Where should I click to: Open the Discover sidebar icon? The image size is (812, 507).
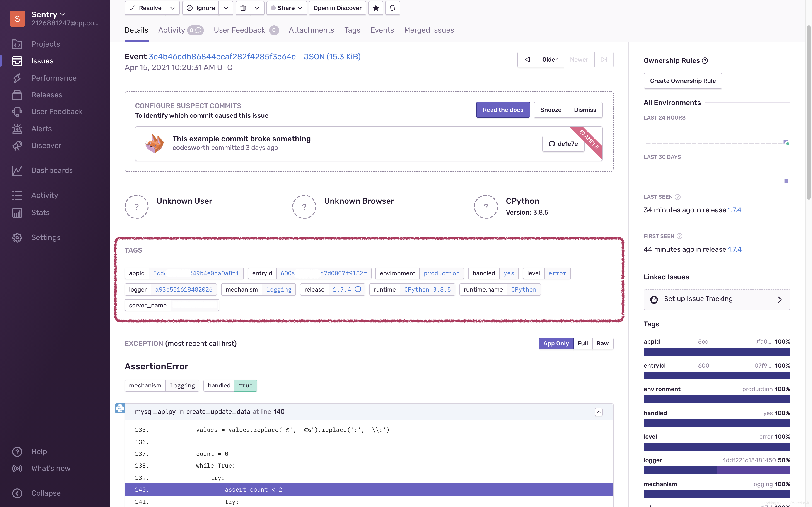click(17, 146)
